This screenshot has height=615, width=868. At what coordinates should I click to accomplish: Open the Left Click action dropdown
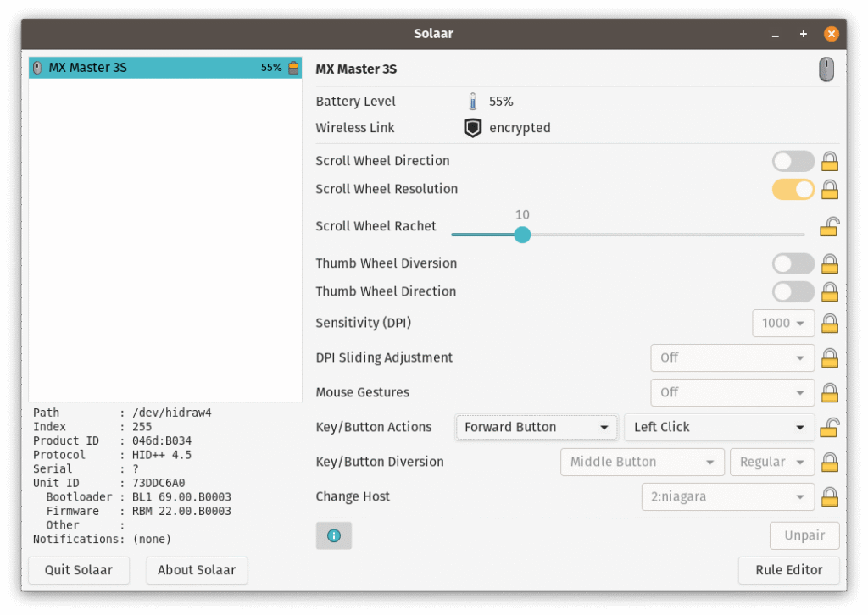point(719,427)
